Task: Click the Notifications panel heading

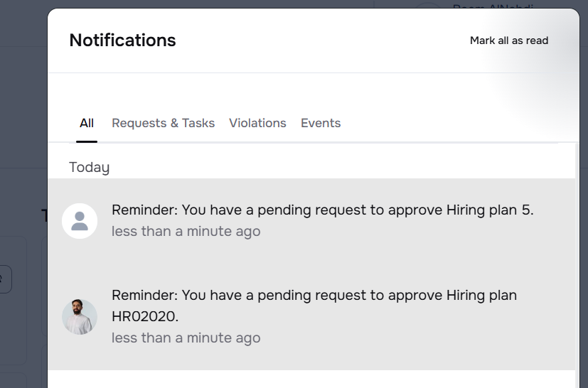Action: tap(122, 41)
